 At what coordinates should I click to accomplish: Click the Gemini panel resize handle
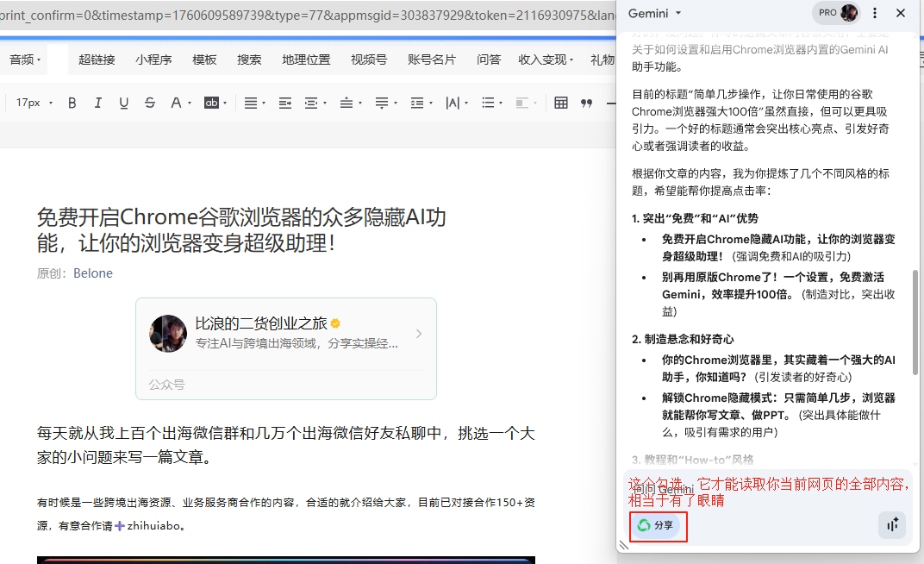[x=624, y=545]
